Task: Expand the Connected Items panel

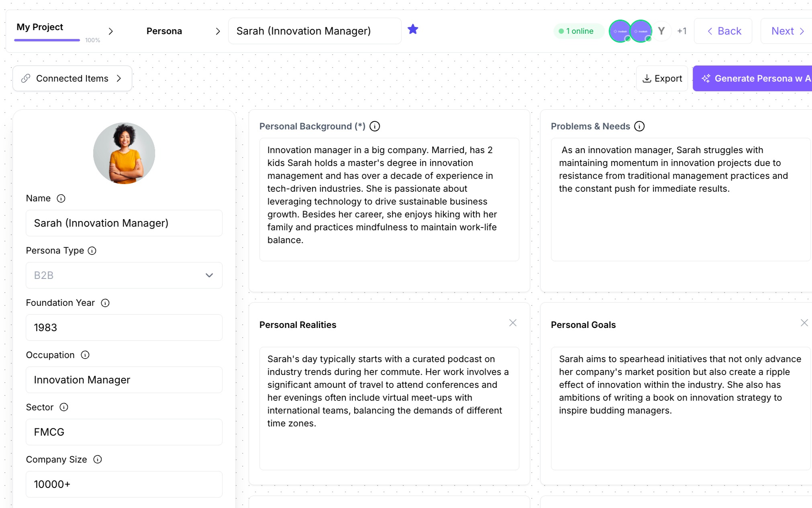Action: coord(72,78)
